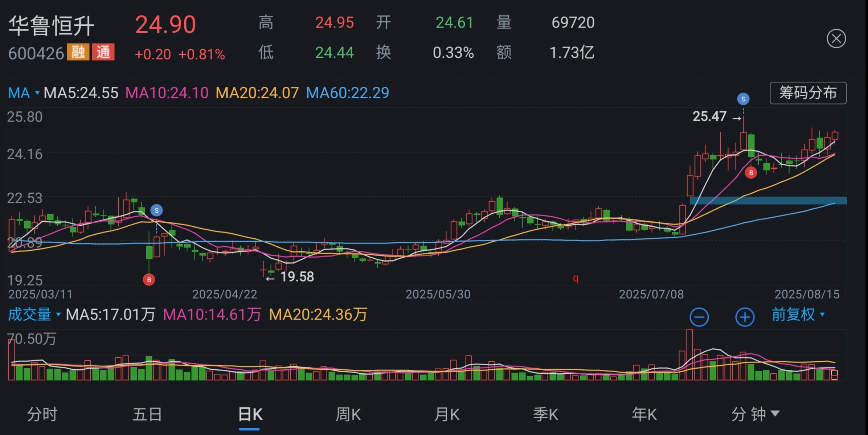Switch to the 分时 intraday tab
This screenshot has height=435, width=868.
pyautogui.click(x=42, y=414)
